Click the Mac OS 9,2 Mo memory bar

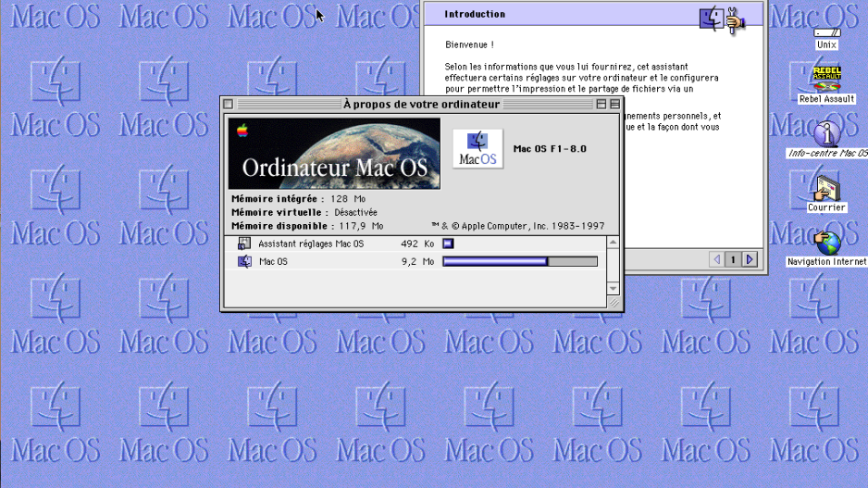pyautogui.click(x=520, y=261)
